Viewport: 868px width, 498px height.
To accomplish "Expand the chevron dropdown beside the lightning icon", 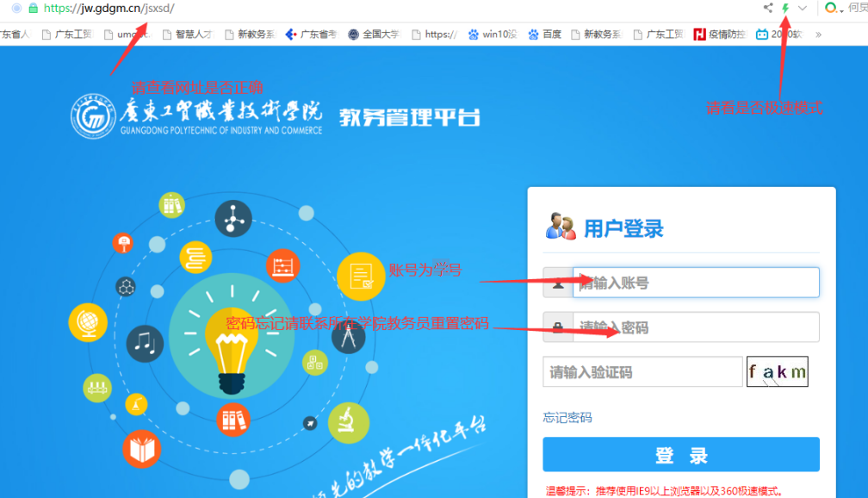I will point(803,8).
